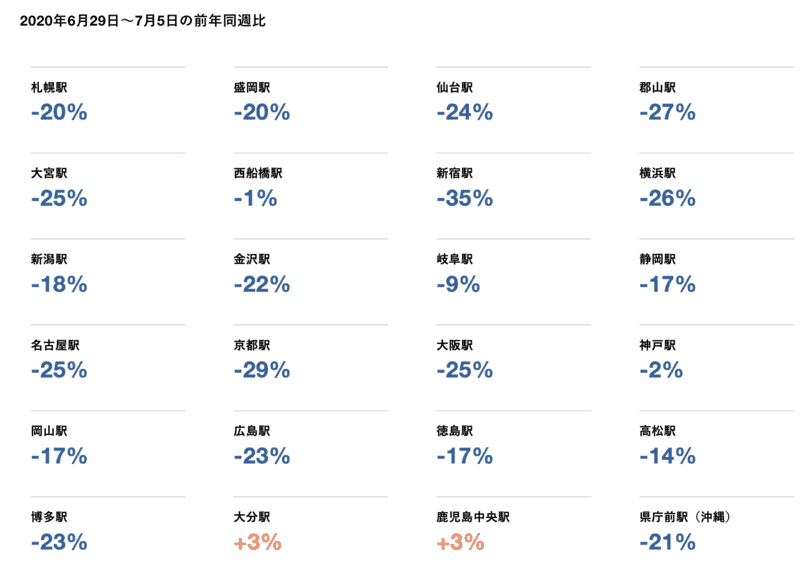Select the 京都駅 -29% value

tap(262, 370)
